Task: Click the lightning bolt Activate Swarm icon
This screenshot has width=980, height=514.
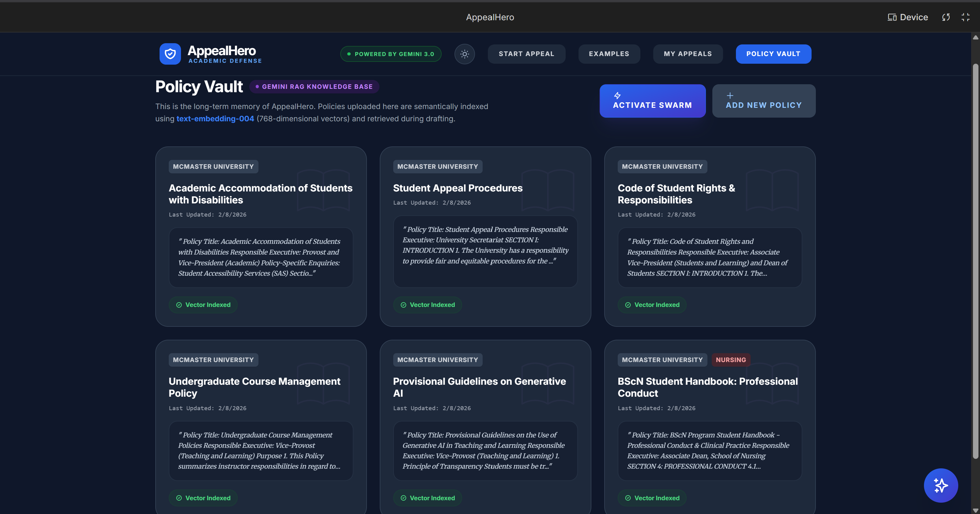Action: [617, 95]
